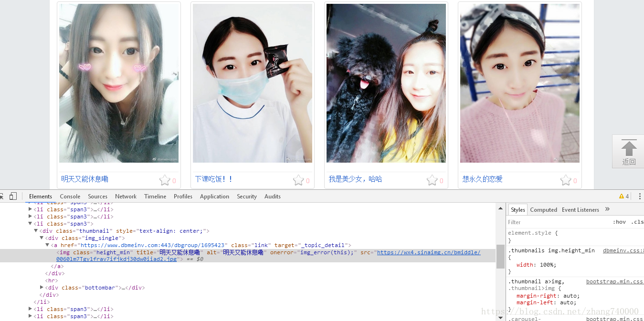The image size is (644, 321).
Task: Open the bootstrap.min.css link beside the .carousel- rule
Action: pyautogui.click(x=615, y=319)
